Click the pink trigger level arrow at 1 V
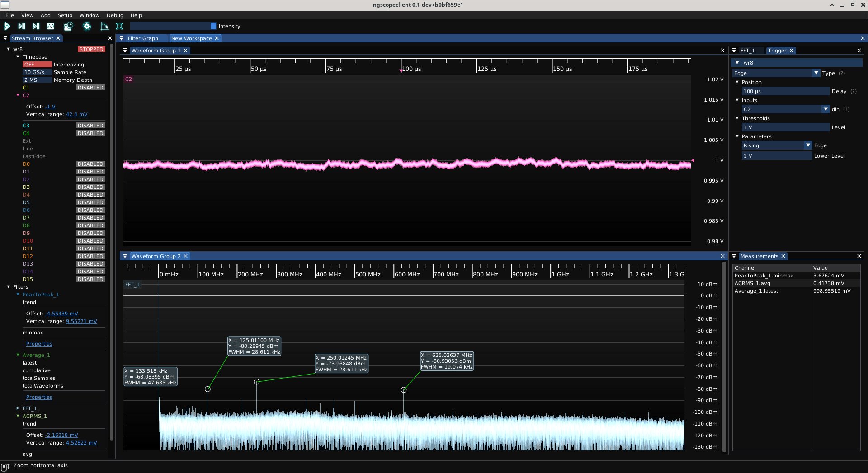 tap(693, 160)
